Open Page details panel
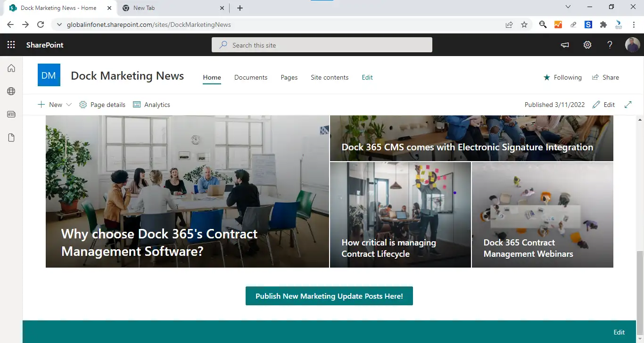 coord(102,105)
